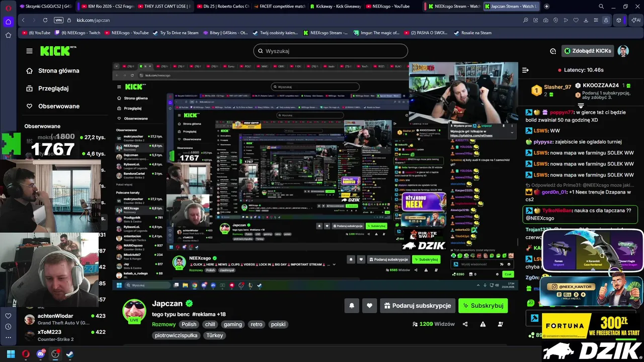Switch to the IEM Rio 2026 tab

[x=107, y=7]
